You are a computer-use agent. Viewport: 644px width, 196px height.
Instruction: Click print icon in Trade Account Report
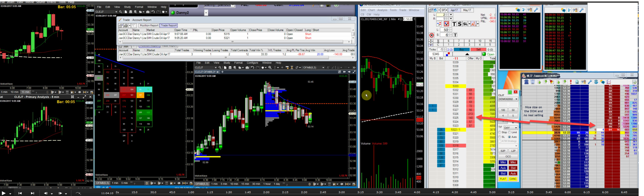[126, 25]
